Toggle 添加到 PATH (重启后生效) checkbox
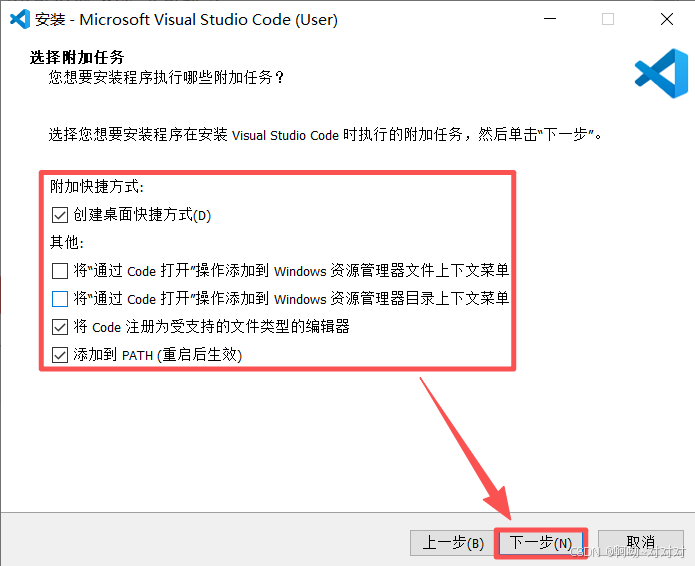 [x=60, y=355]
